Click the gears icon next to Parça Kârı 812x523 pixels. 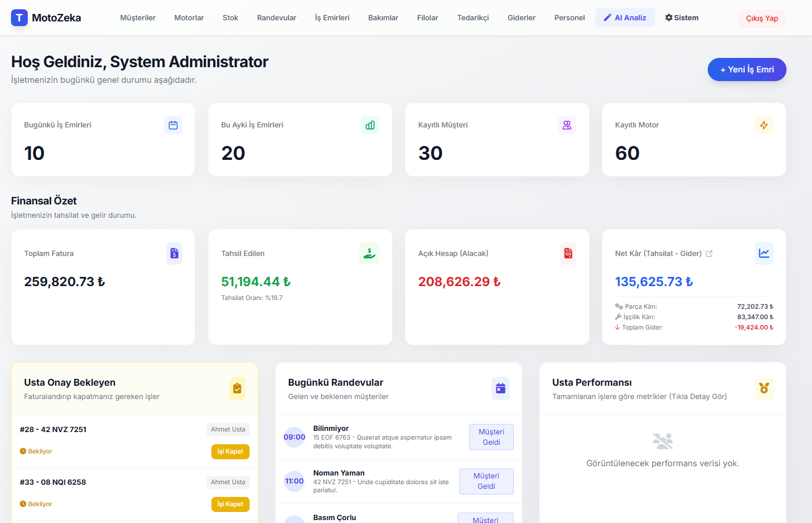pyautogui.click(x=619, y=306)
